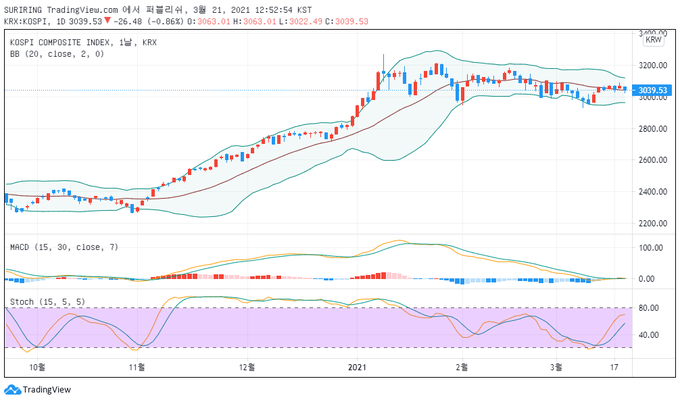The image size is (680, 402).
Task: Select the Stoch (15, 5, 5) indicator label
Action: [47, 302]
